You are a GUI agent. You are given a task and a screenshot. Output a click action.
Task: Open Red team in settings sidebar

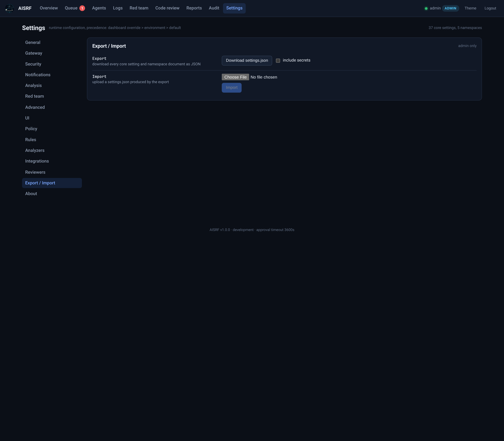52,96
